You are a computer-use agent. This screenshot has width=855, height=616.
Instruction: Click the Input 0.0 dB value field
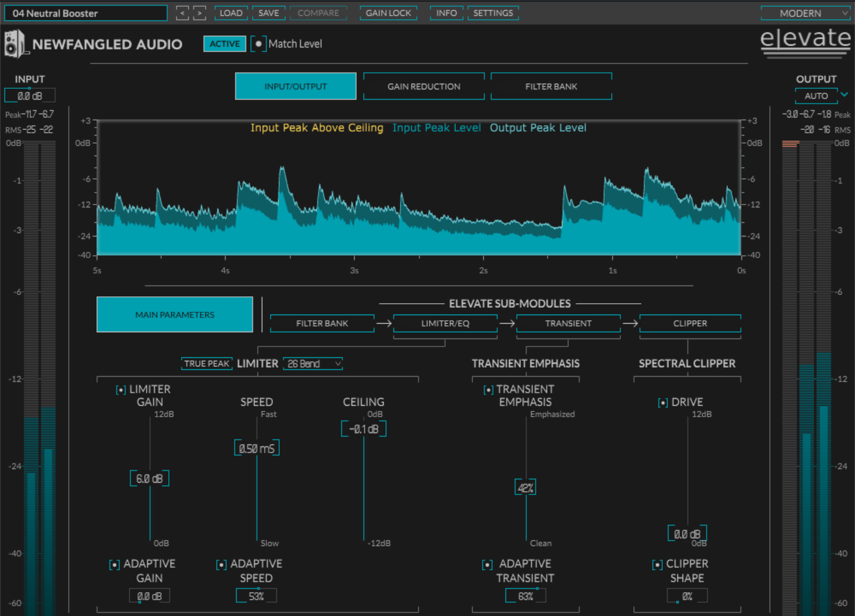(30, 96)
